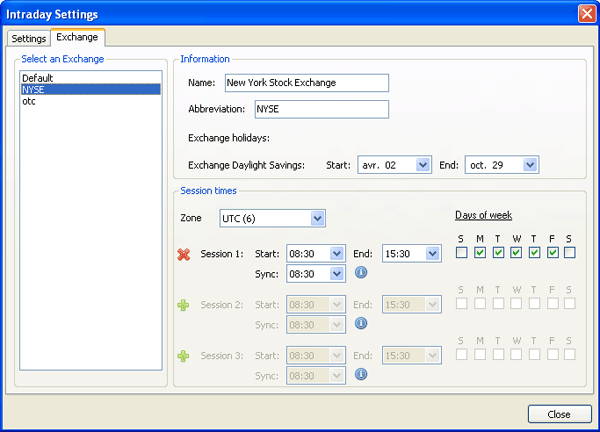The width and height of the screenshot is (600, 432).
Task: Toggle Session 2 Sunday checkbox
Action: pyautogui.click(x=461, y=303)
